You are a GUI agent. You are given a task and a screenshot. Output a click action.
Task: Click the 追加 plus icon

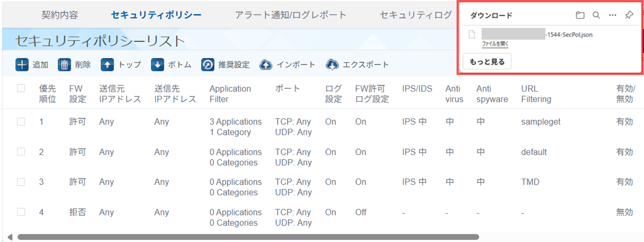pyautogui.click(x=22, y=65)
